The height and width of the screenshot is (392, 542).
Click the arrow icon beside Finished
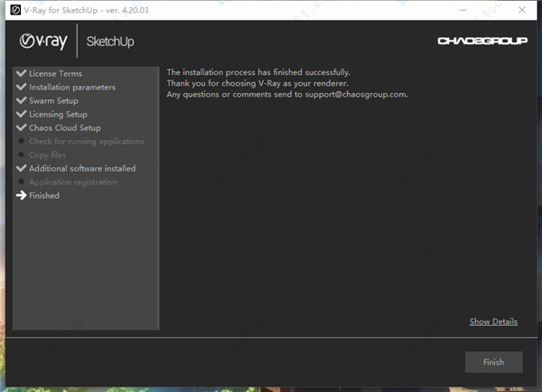(22, 196)
